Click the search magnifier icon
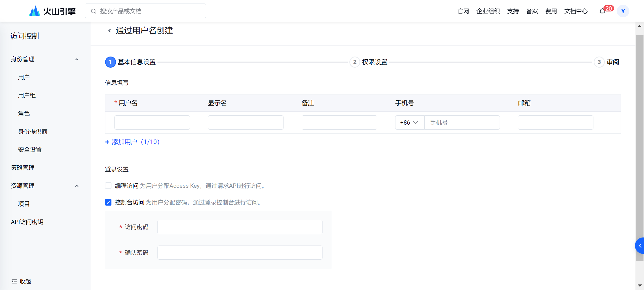This screenshot has height=290, width=644. point(94,11)
